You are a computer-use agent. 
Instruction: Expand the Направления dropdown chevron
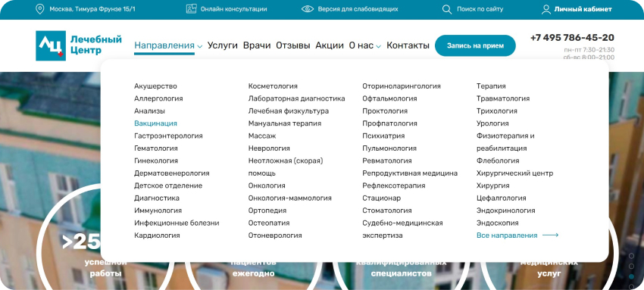pyautogui.click(x=199, y=46)
